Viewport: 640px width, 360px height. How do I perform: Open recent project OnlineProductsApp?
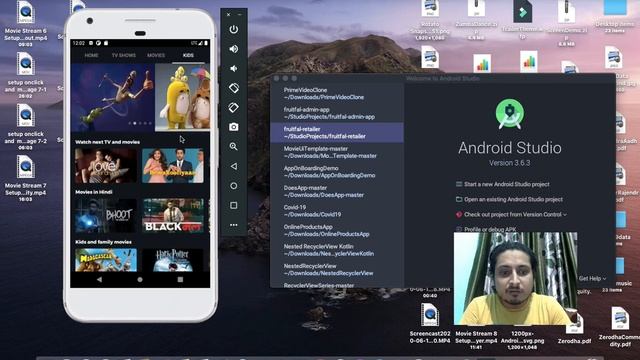point(337,231)
